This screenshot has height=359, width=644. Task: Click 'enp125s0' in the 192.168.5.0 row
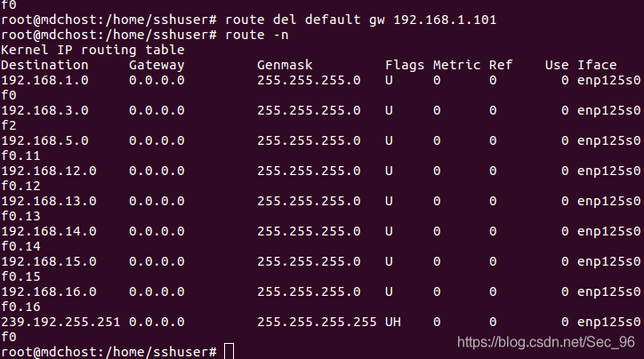pos(608,140)
